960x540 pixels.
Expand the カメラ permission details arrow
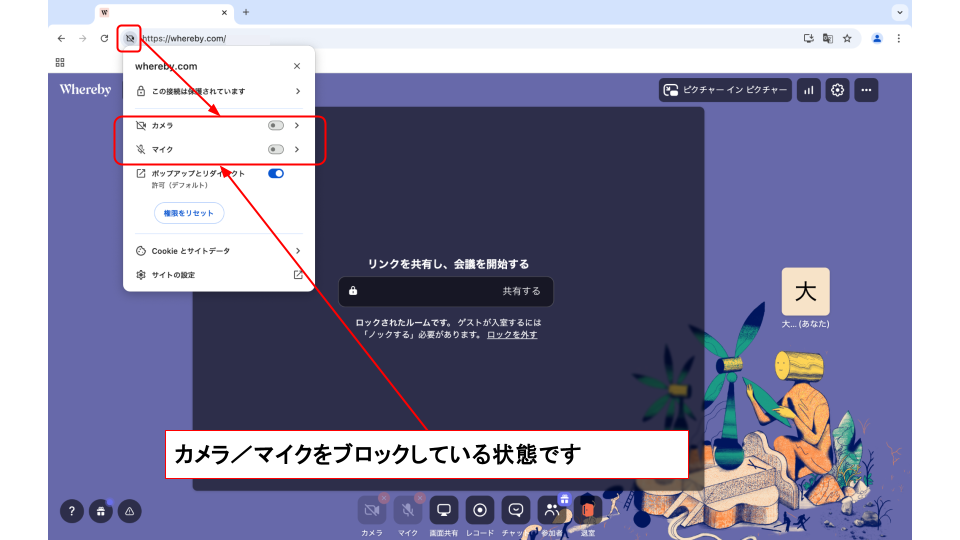(x=297, y=126)
